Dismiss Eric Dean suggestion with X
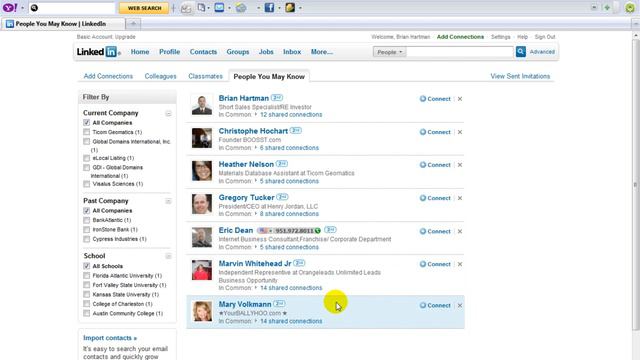 tap(460, 231)
